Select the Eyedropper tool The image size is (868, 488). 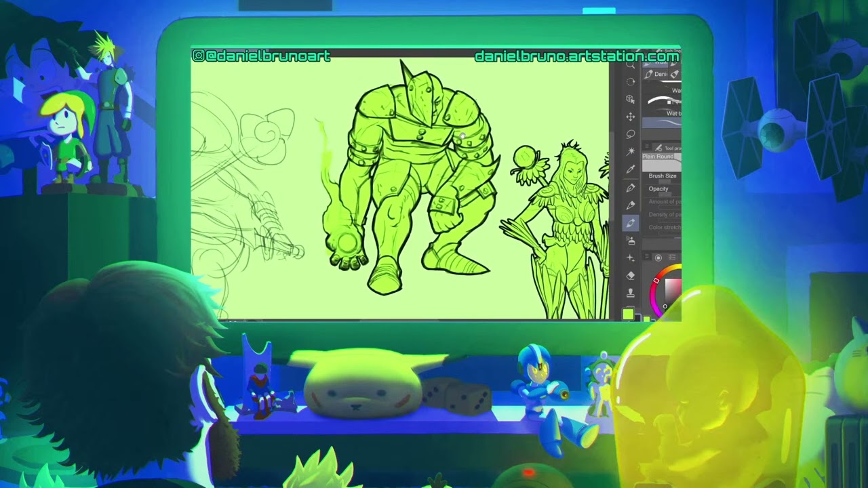point(631,169)
